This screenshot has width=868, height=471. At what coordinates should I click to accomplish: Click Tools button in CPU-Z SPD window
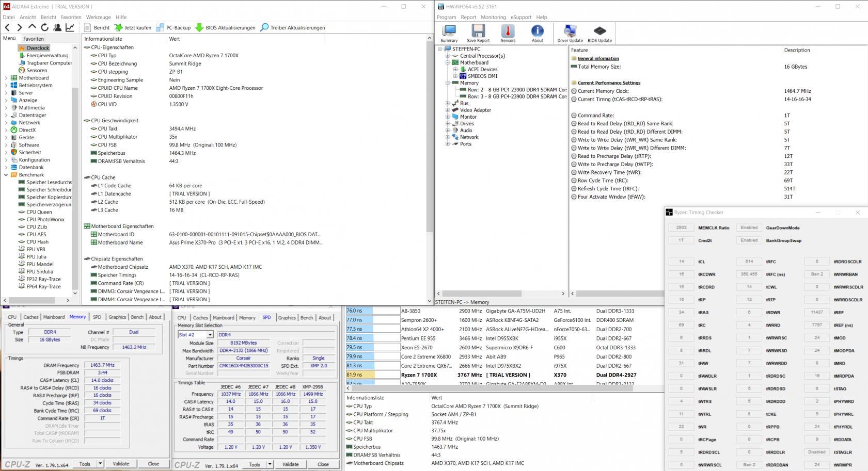(255, 464)
